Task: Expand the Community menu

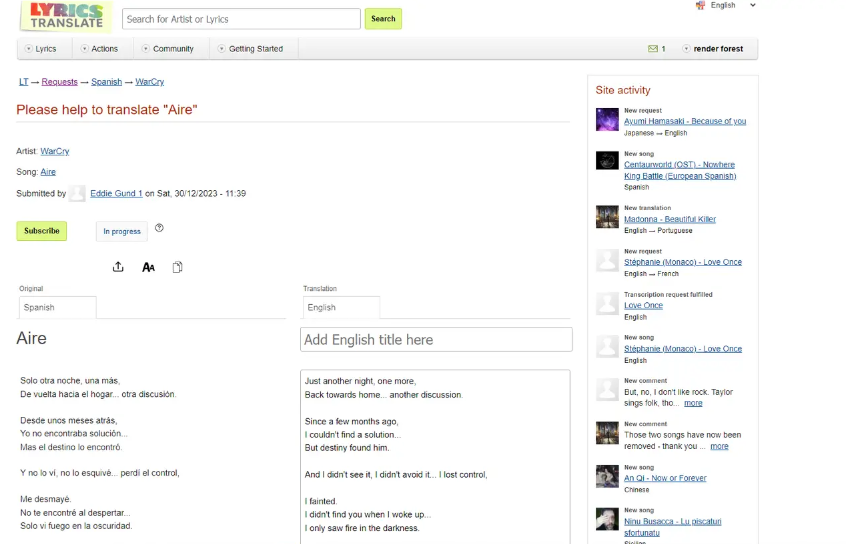Action: [167, 49]
